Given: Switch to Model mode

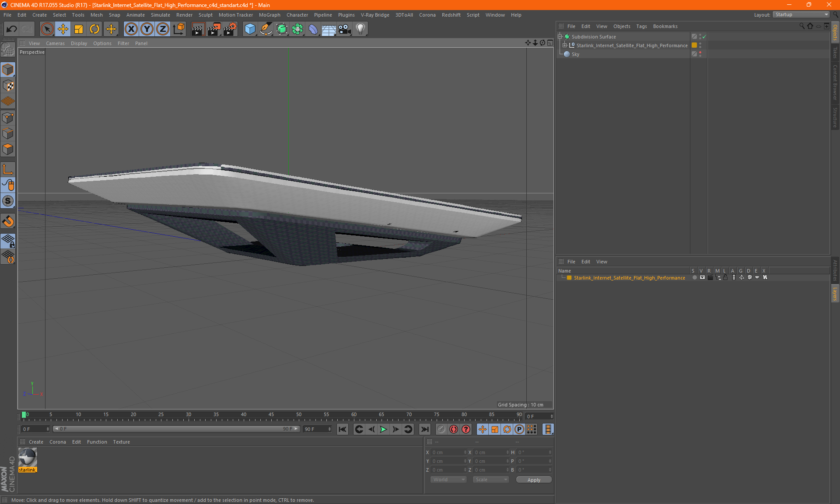Looking at the screenshot, I should (x=8, y=70).
